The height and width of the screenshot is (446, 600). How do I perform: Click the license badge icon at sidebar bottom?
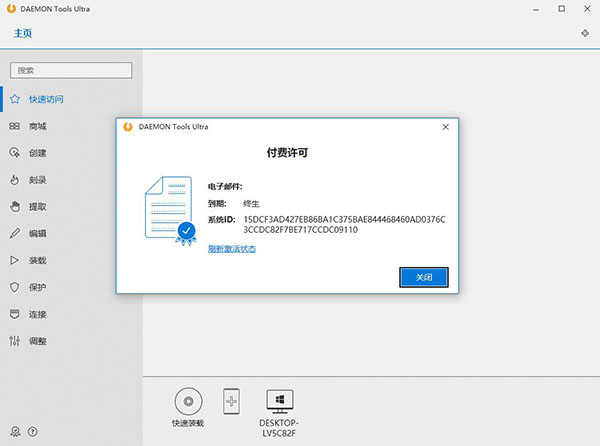click(x=15, y=432)
